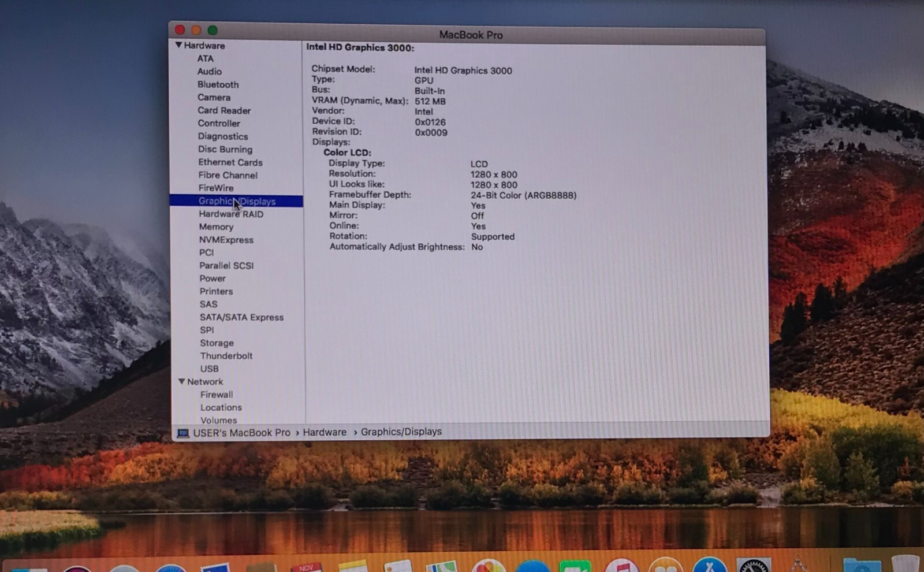This screenshot has width=924, height=572.
Task: Click the green zoom window button
Action: [213, 30]
